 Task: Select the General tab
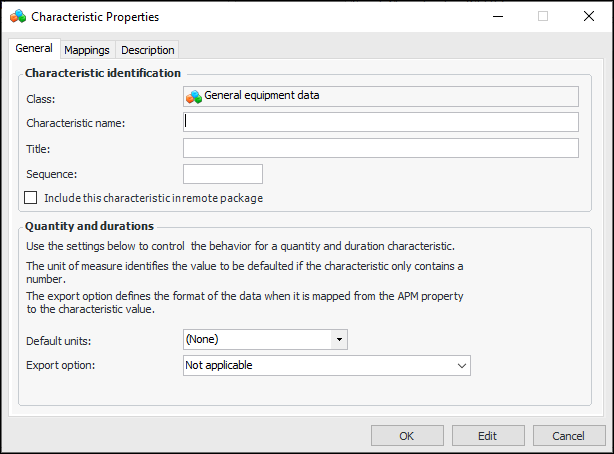click(x=34, y=49)
